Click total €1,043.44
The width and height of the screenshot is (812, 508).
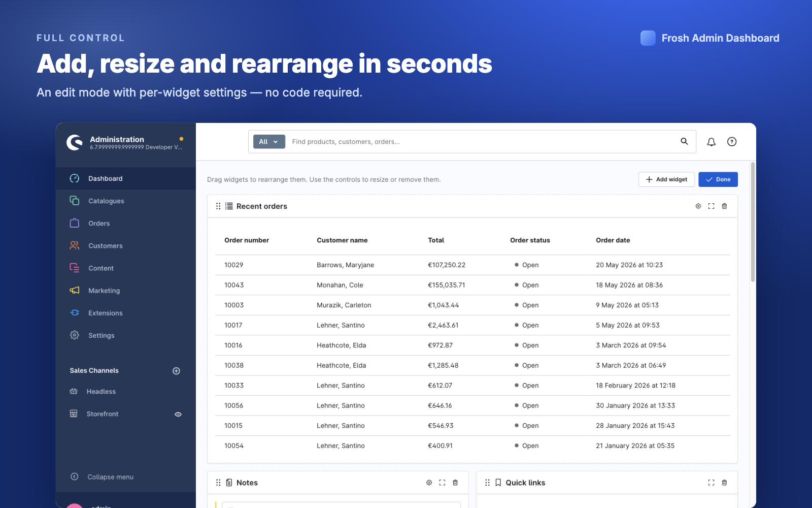[x=443, y=305]
